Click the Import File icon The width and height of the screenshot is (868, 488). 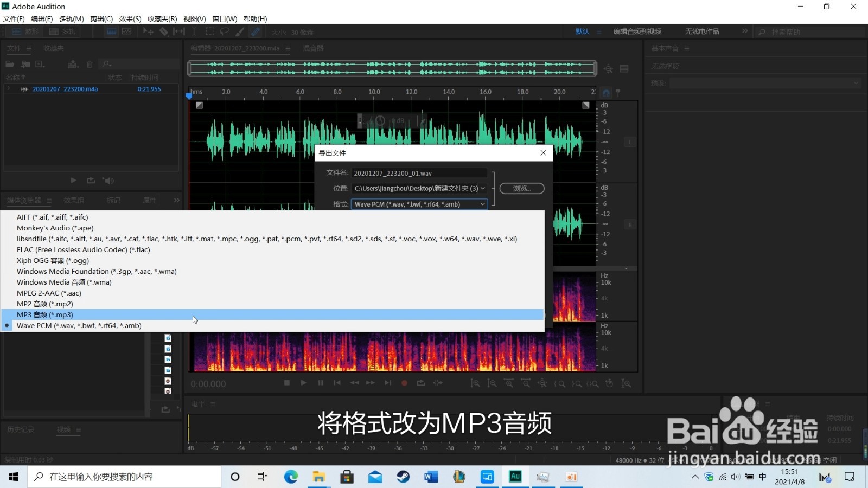pos(25,64)
